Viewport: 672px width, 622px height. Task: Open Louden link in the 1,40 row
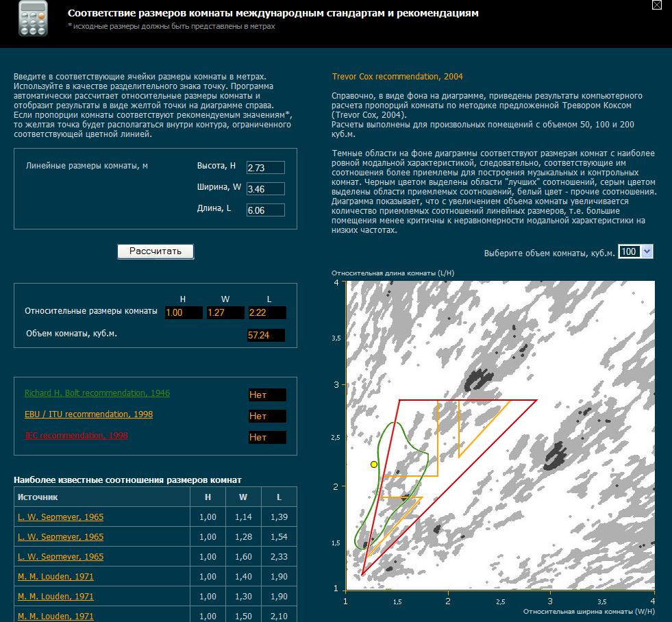(x=55, y=577)
